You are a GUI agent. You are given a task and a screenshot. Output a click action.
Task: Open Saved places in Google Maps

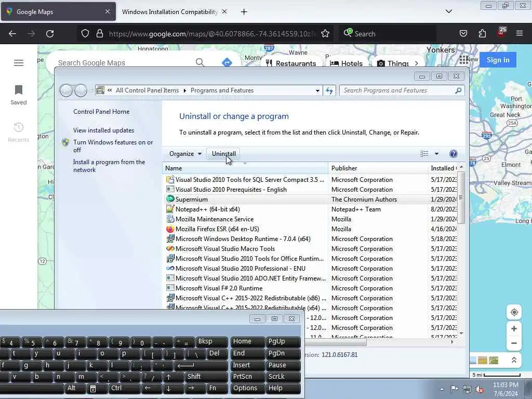(18, 95)
